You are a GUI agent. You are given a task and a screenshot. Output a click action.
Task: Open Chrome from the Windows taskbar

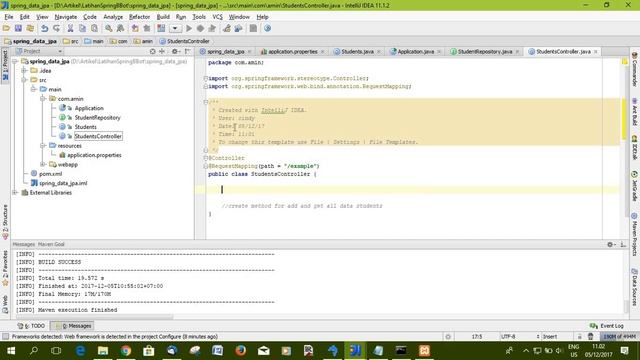126,351
